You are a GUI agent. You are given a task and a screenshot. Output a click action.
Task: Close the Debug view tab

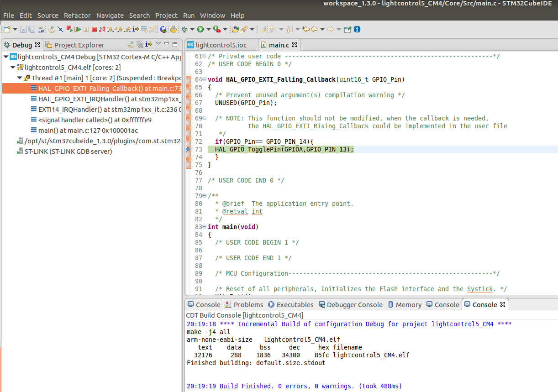(37, 45)
